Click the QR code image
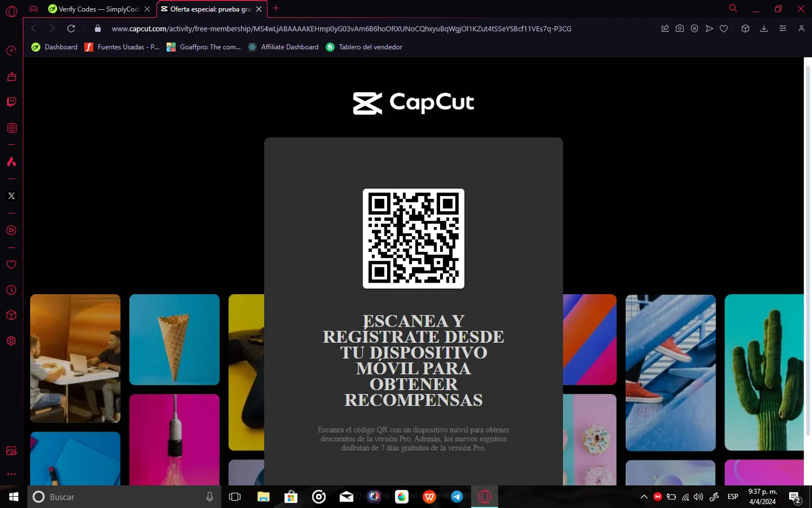 pos(414,238)
